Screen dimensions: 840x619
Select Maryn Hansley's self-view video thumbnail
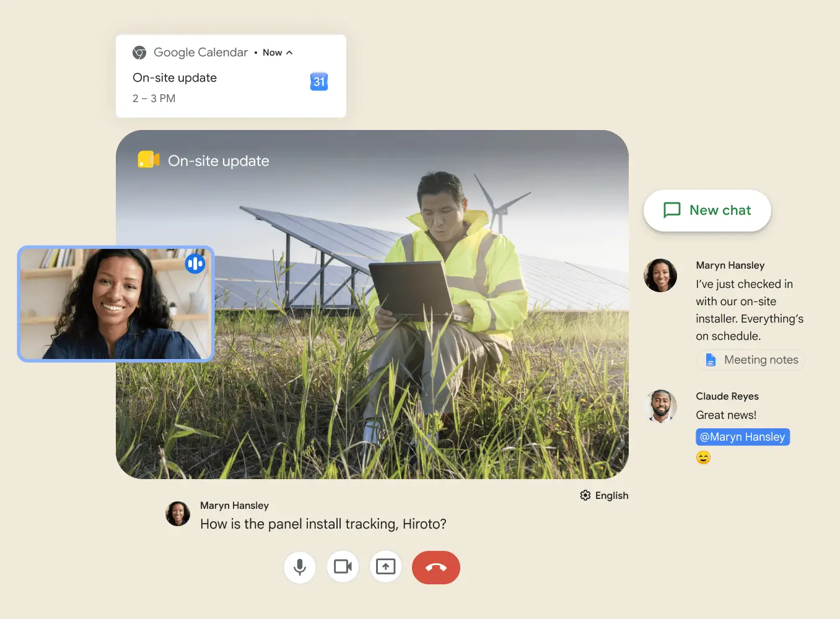click(116, 304)
